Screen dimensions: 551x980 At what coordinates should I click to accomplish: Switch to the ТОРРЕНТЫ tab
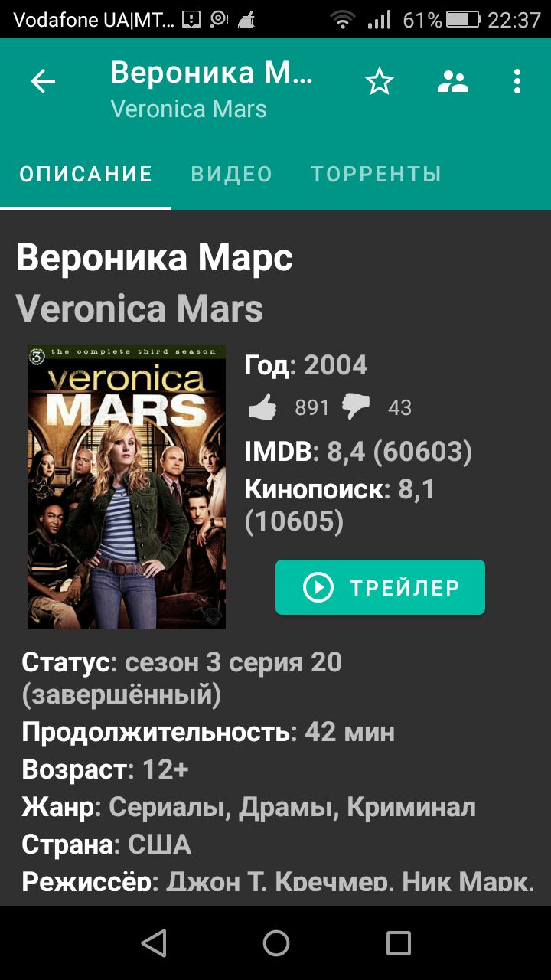(x=376, y=175)
